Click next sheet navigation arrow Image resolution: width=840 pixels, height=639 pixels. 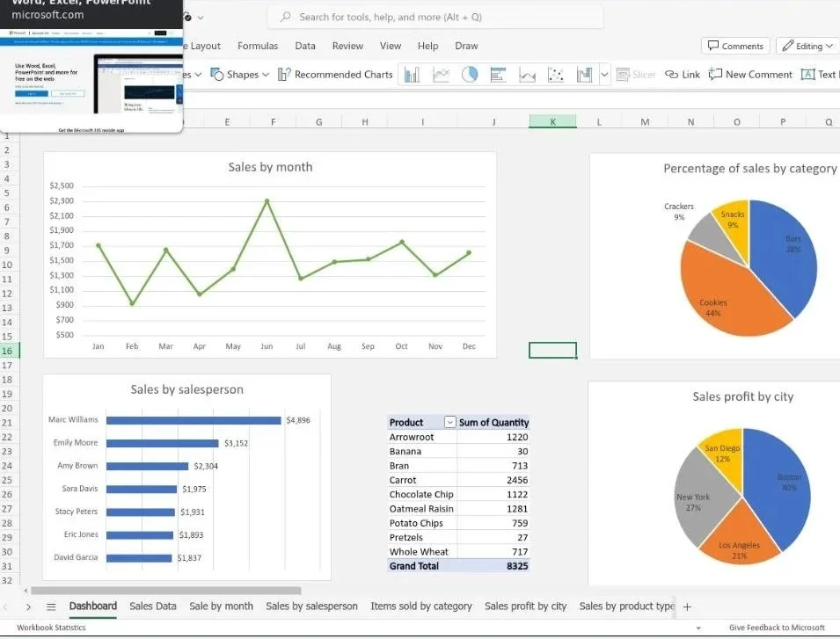(x=28, y=606)
